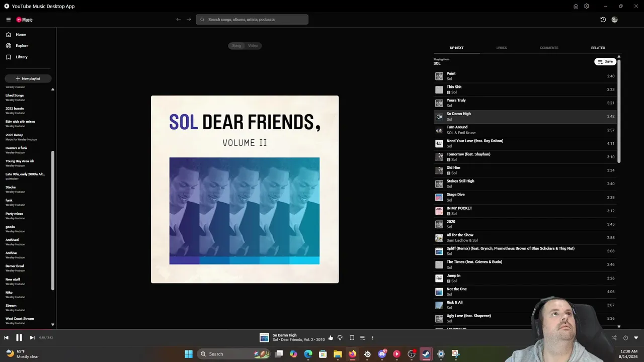Dislike the playing song
This screenshot has height=362, width=644.
pos(340,338)
